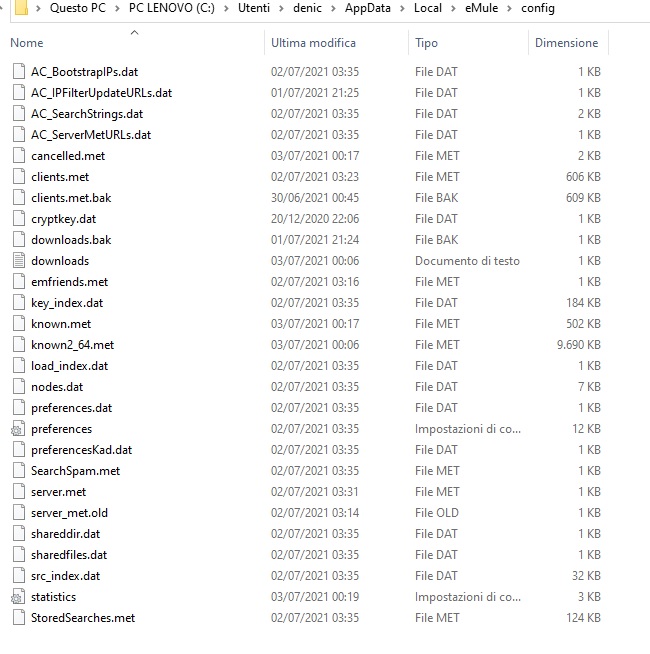Image resolution: width=650 pixels, height=654 pixels.
Task: Click the file icon next to nodes.dat
Action: [19, 386]
